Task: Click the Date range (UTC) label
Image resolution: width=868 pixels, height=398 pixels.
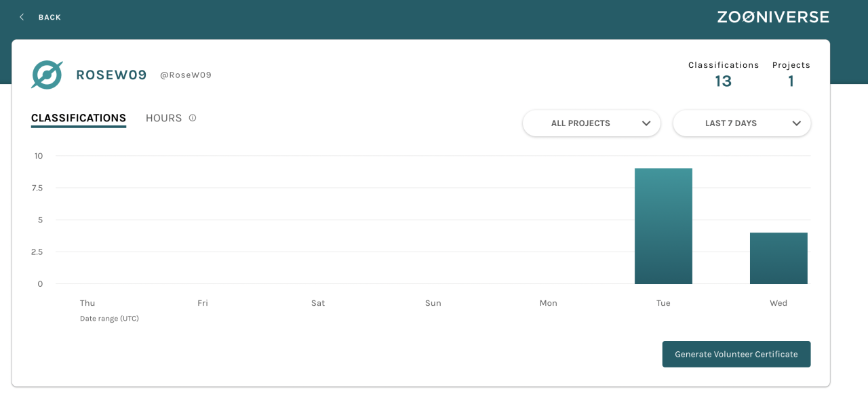Action: click(x=109, y=319)
